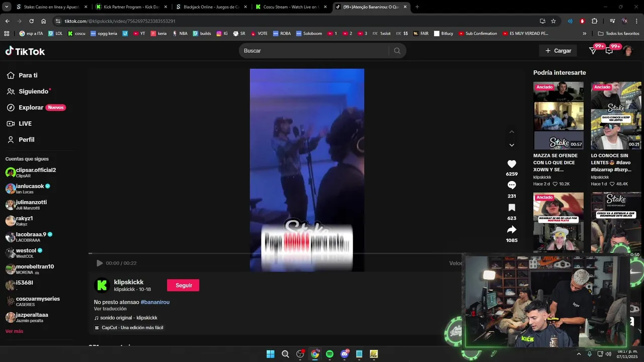Open Spotify from taskbar

point(330,354)
